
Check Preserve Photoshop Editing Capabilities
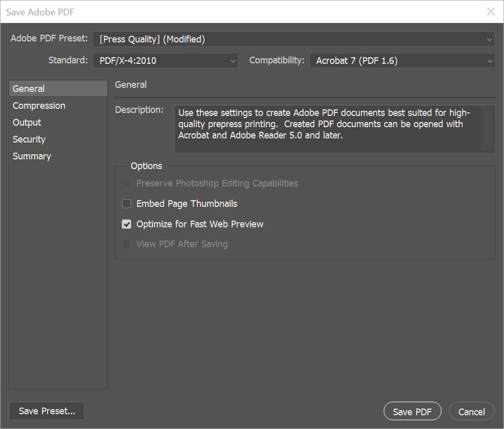(x=126, y=183)
